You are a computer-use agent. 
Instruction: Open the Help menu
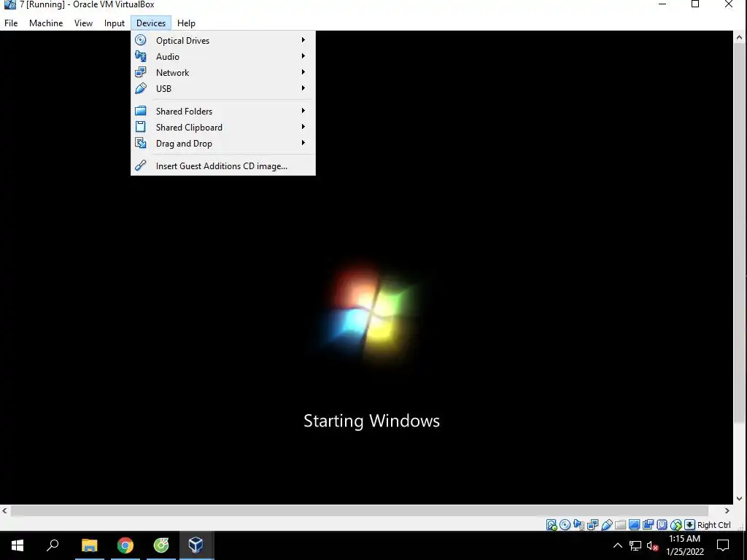point(186,23)
